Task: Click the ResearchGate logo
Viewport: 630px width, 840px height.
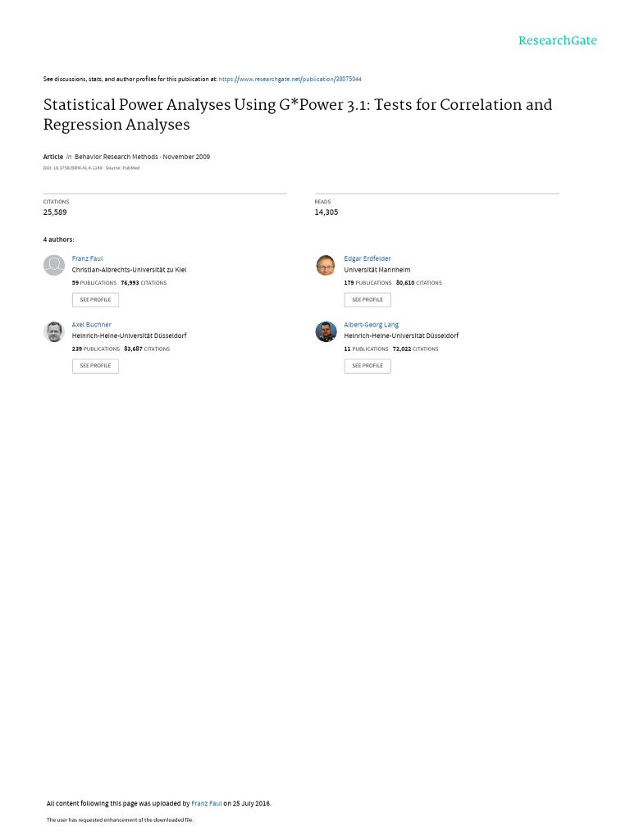Action: pos(557,40)
